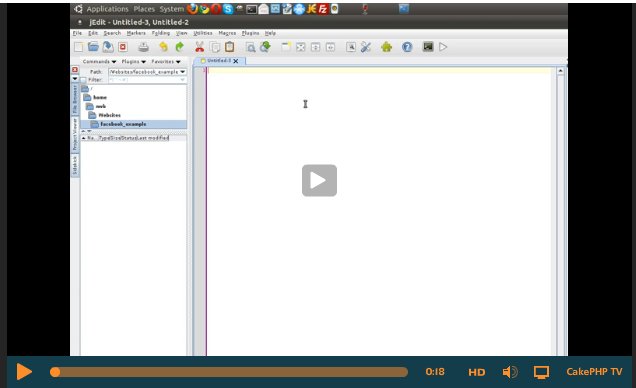Switch to File Browser vertical tab

pos(75,99)
